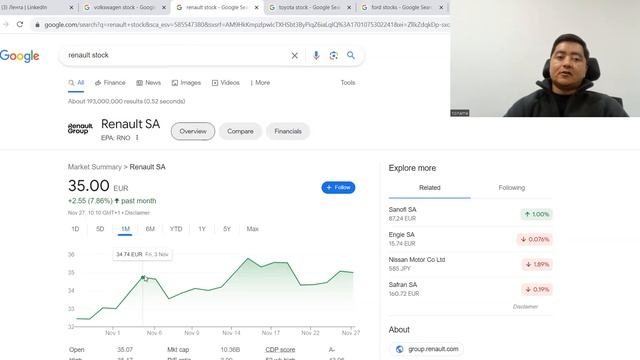Screen dimensions: 640x360
Task: Click the presenter webcam video thumbnail
Action: tap(545, 58)
